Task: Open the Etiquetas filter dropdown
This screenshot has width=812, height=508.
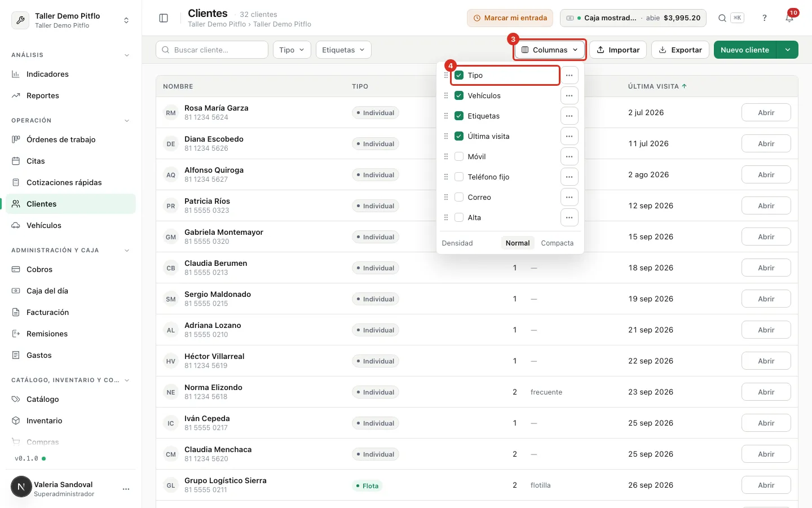Action: [x=343, y=50]
